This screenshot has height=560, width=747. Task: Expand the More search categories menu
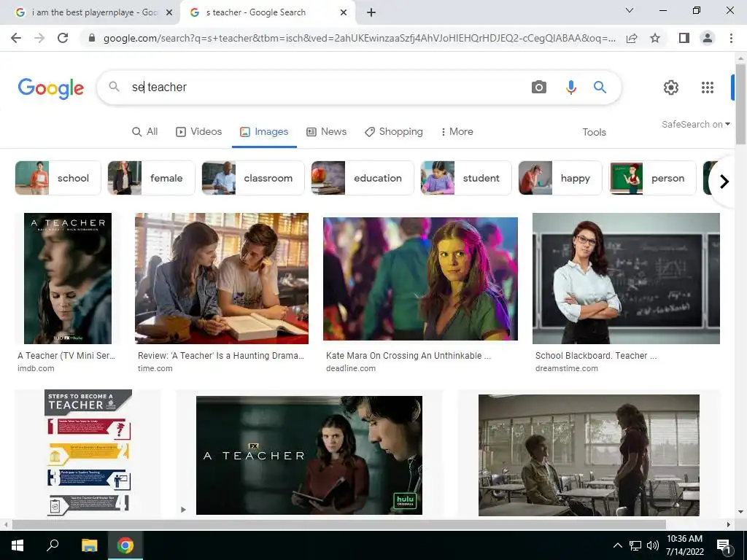click(x=457, y=132)
